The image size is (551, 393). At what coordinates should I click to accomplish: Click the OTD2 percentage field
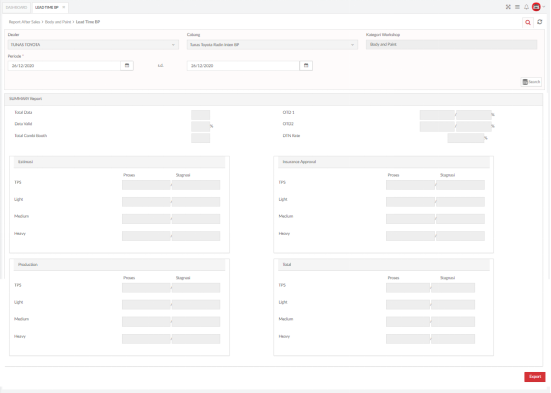coord(474,126)
